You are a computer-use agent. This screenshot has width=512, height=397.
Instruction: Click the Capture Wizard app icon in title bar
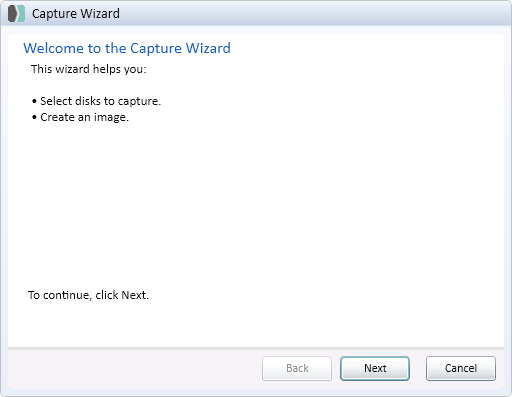click(x=16, y=14)
